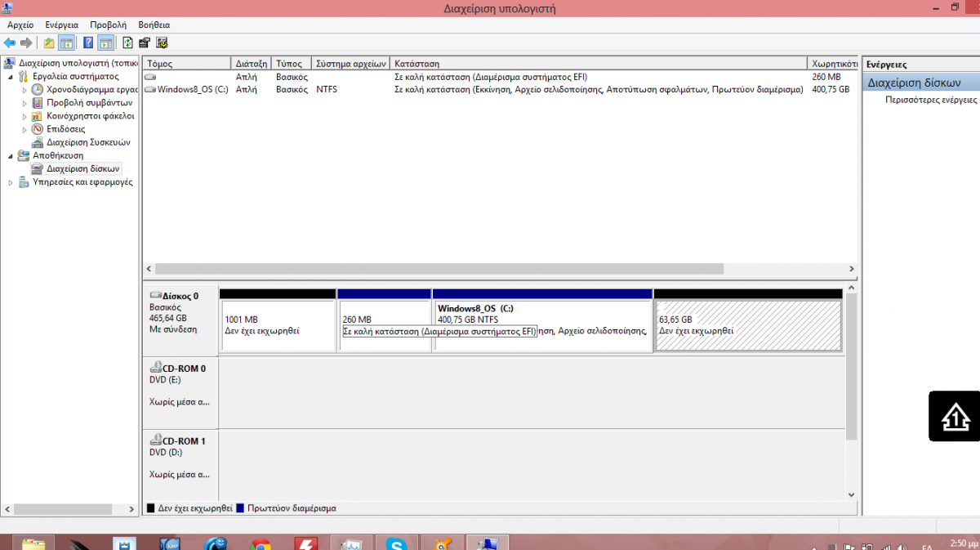Click the Υπηρεσίες και εφαρμογές server icon

23,182
